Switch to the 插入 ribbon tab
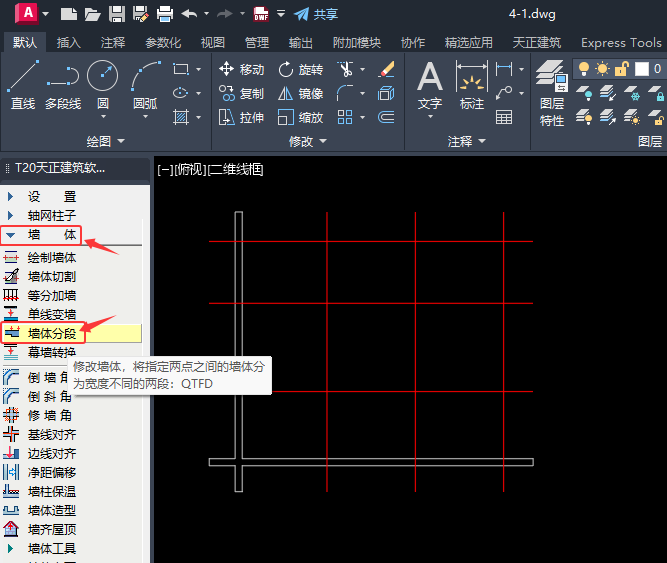The width and height of the screenshot is (667, 563). point(68,43)
